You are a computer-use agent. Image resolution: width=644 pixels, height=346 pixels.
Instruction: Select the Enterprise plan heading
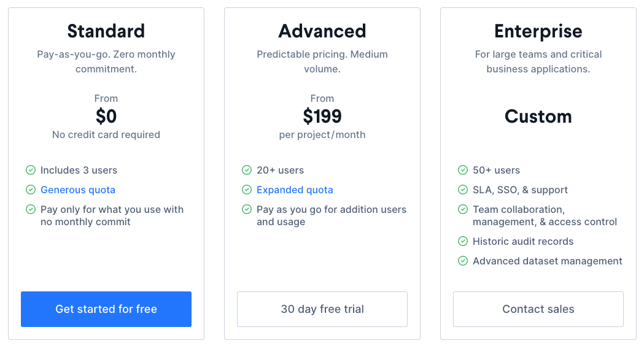tap(538, 31)
